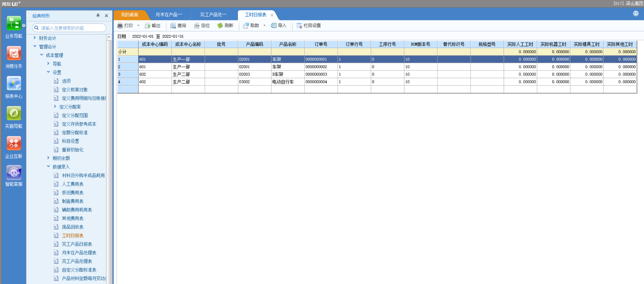Click the 刷新 refresh toolbar button
Screen dimensions: 644x284
pos(225,26)
